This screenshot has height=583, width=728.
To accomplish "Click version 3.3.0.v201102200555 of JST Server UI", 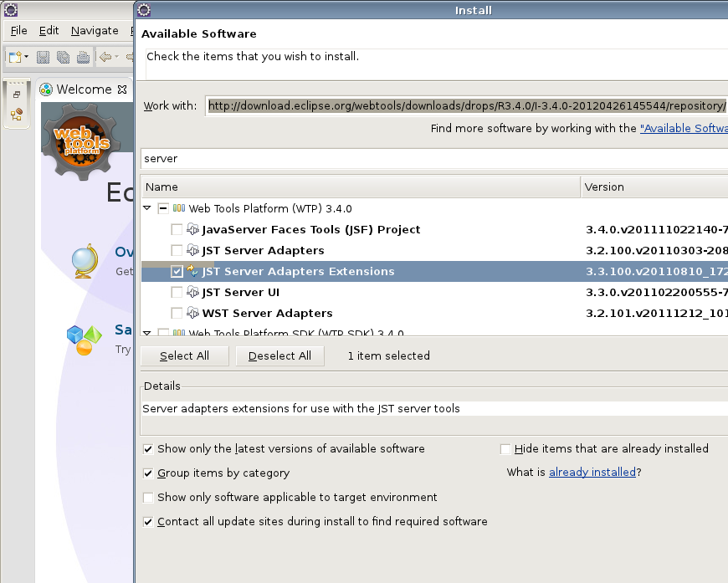I will 657,293.
